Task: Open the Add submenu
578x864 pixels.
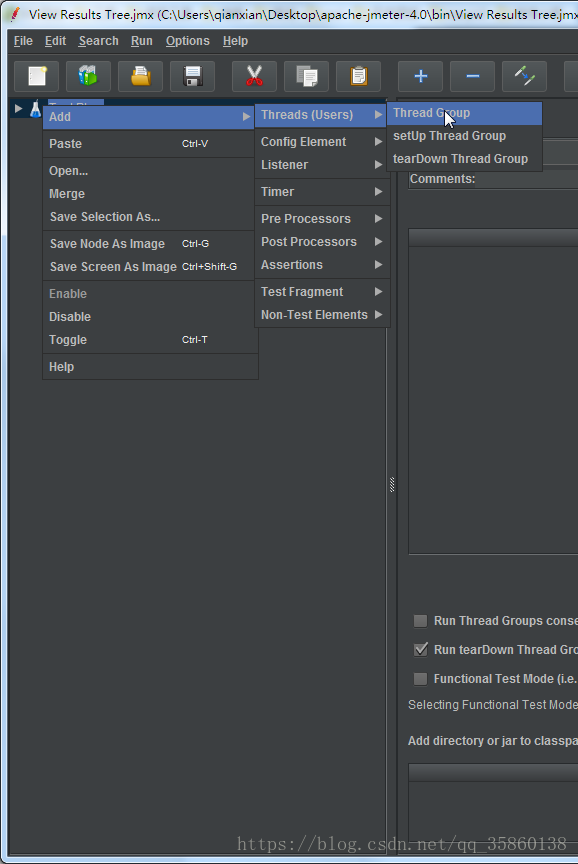Action: coord(149,117)
